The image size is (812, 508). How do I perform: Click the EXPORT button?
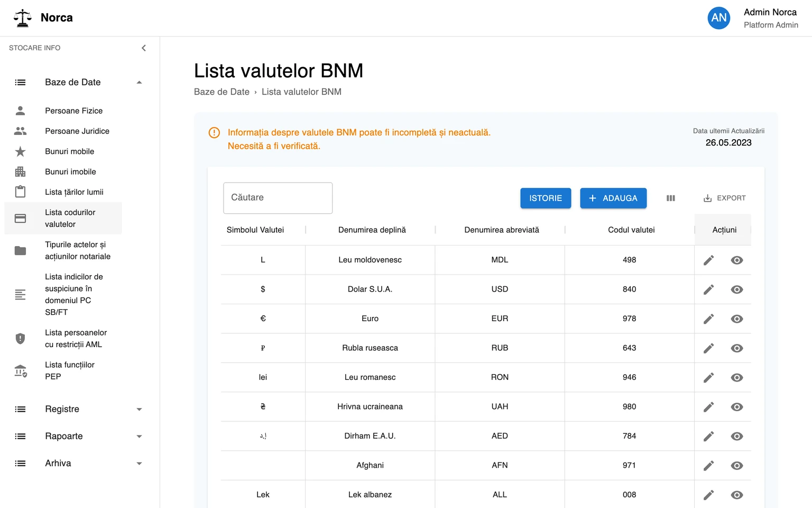(724, 198)
